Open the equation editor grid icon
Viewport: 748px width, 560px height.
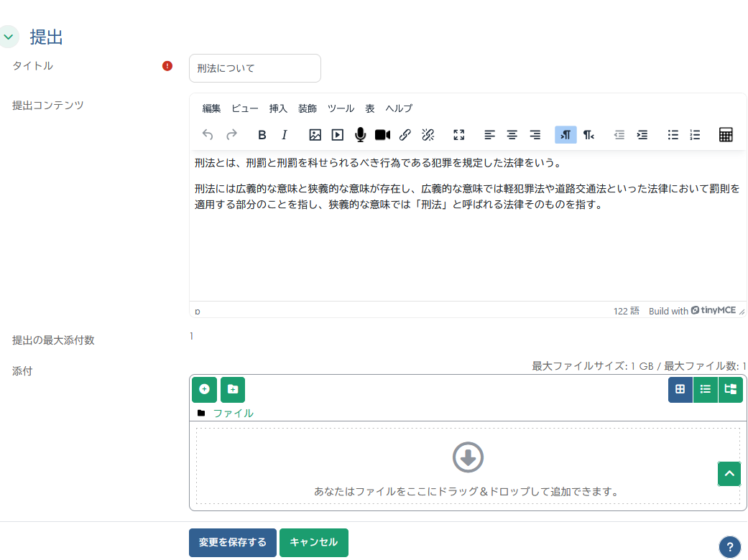pyautogui.click(x=726, y=134)
